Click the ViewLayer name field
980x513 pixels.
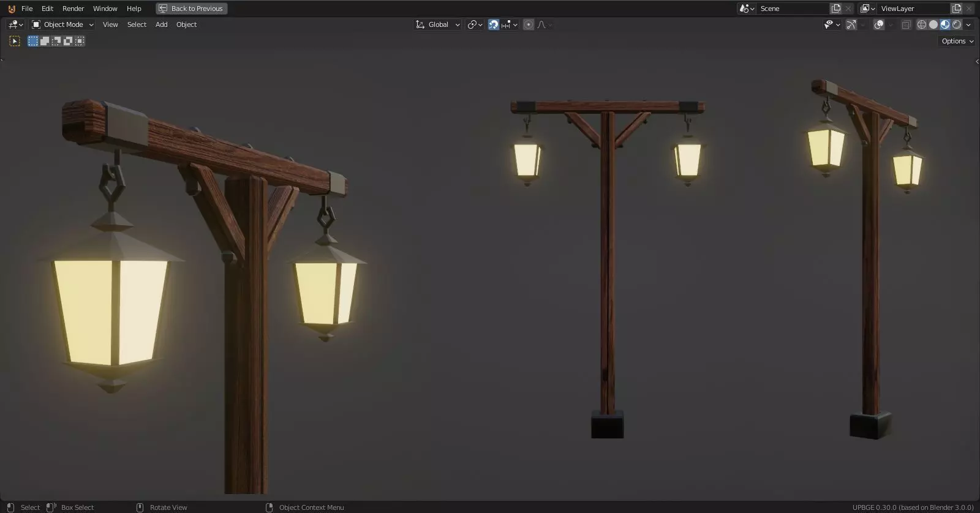[x=914, y=9]
